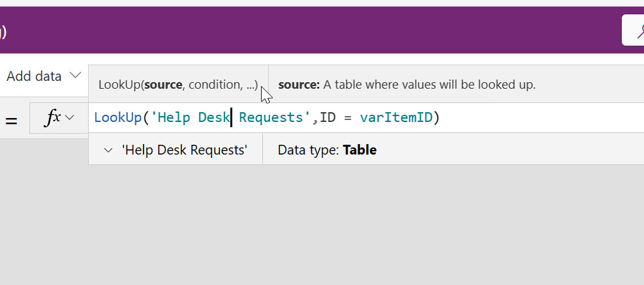Click the 'Help Desk Requests' source text in formula

coord(230,118)
